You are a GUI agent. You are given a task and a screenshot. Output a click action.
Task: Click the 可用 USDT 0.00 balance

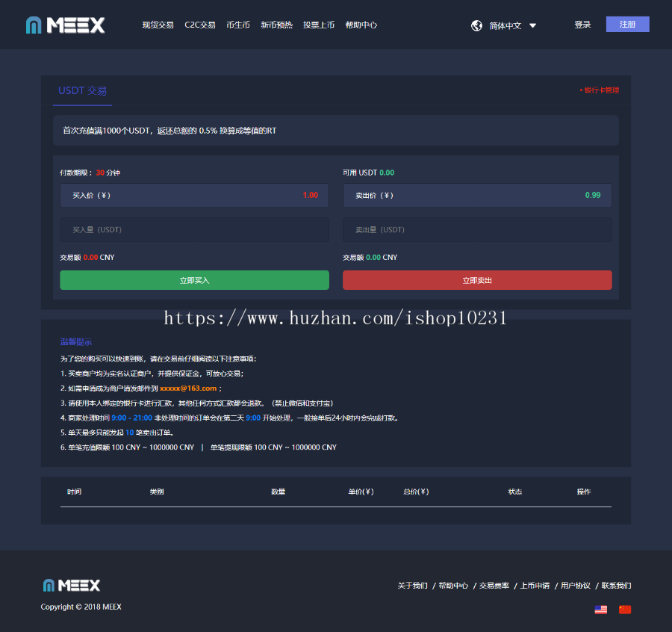tap(368, 173)
